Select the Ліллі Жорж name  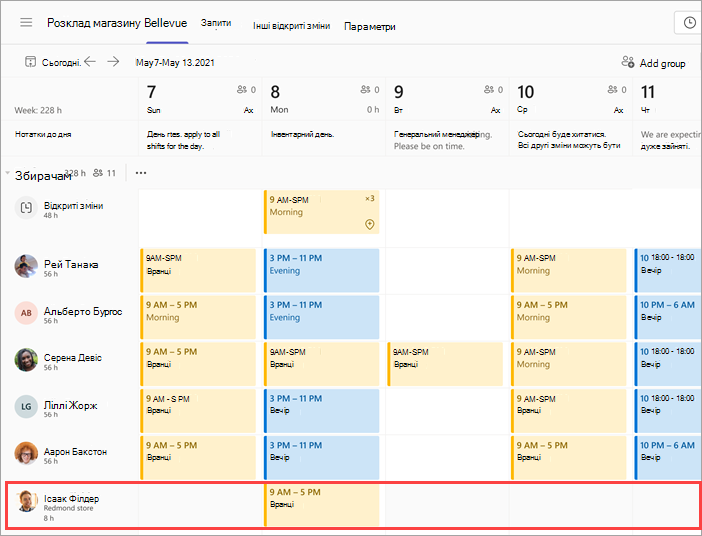pos(70,405)
